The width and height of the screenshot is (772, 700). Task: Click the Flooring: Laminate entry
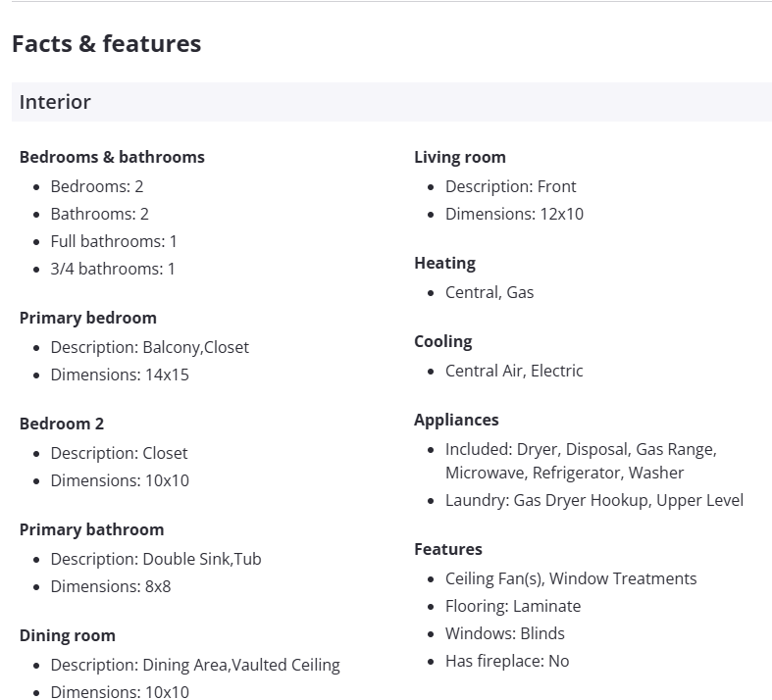[513, 606]
